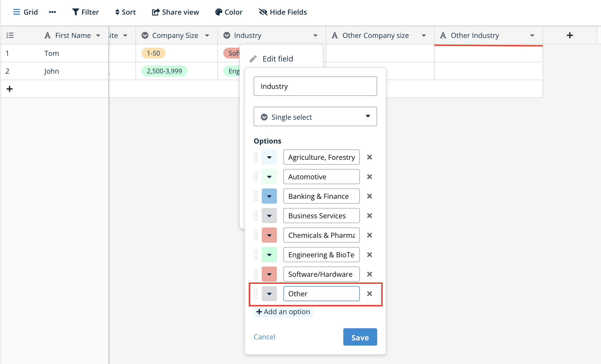Screen dimensions: 601x364
Task: Change Banking & Finance color swatch
Action: pos(269,196)
